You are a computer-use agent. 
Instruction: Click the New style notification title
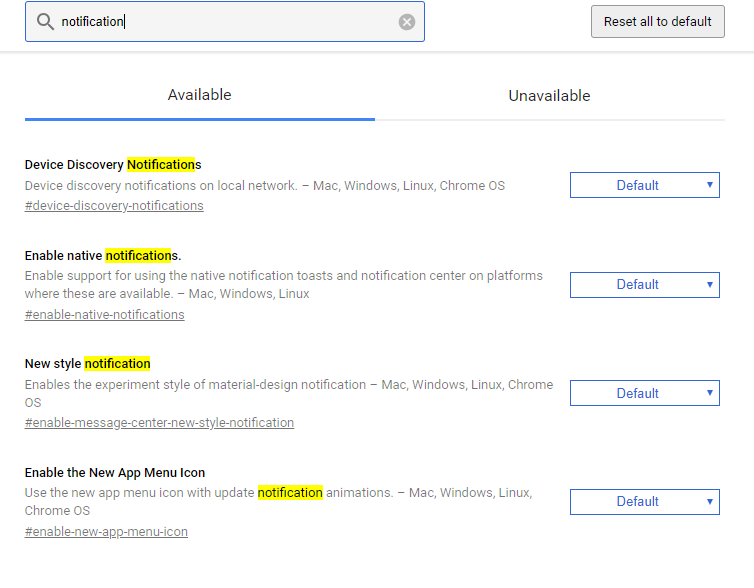click(x=88, y=363)
